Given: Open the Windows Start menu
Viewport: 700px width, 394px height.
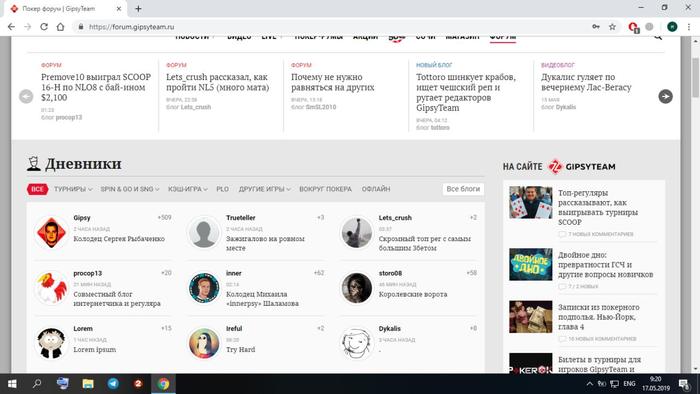Looking at the screenshot, I should click(12, 384).
